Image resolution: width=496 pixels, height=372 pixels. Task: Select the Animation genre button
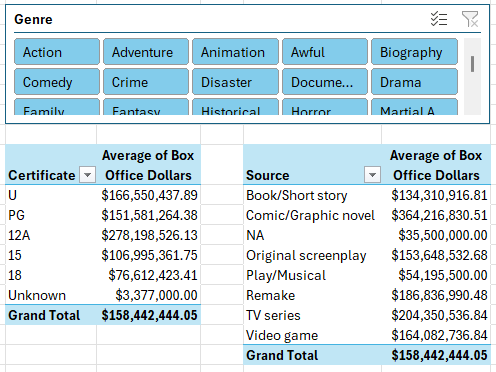235,52
